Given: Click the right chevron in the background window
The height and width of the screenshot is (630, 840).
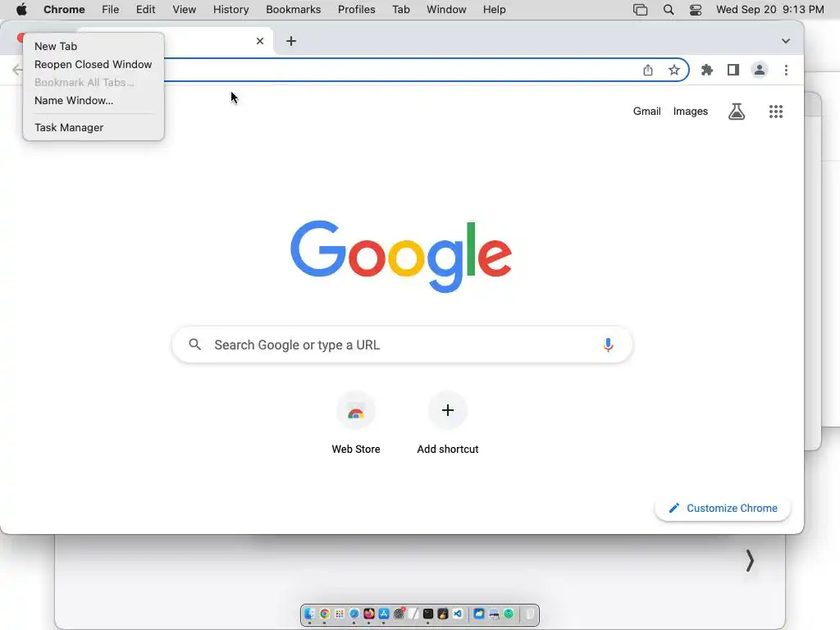Looking at the screenshot, I should pos(750,561).
